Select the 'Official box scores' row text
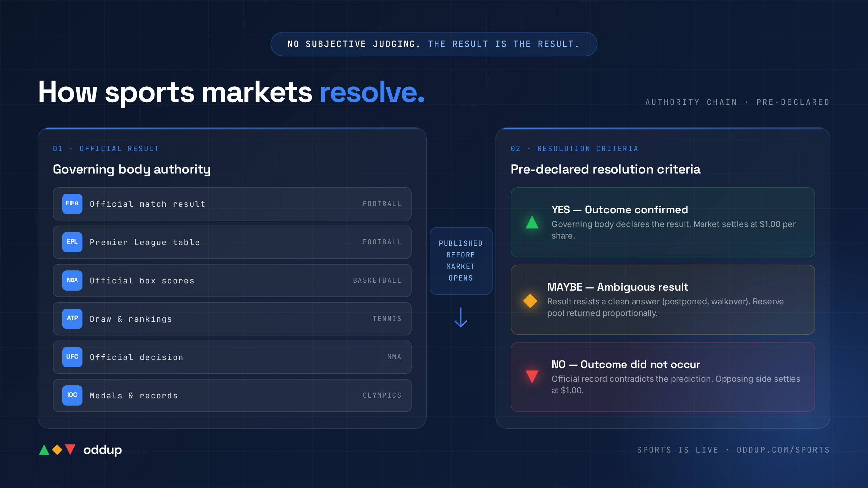The height and width of the screenshot is (488, 868). click(142, 281)
